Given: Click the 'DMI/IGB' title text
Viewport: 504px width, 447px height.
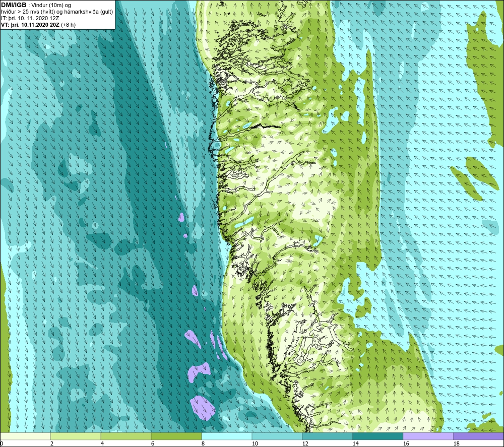Looking at the screenshot, I should pyautogui.click(x=14, y=5).
